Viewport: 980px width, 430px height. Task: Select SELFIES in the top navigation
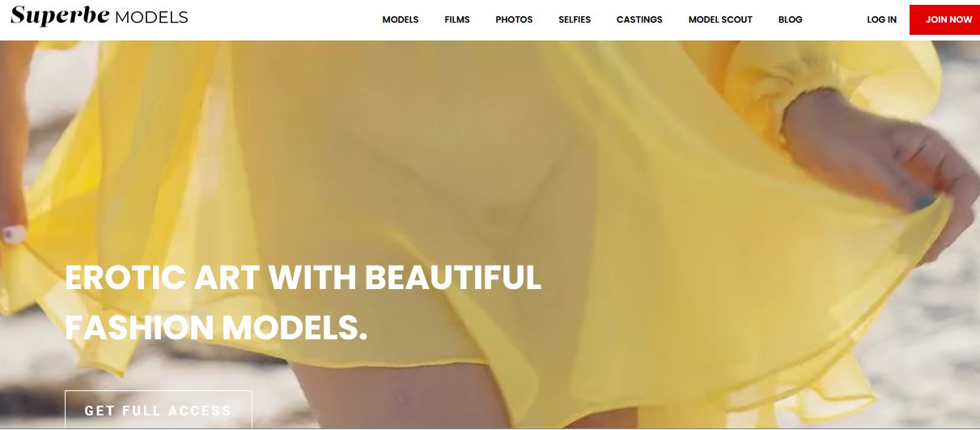575,19
